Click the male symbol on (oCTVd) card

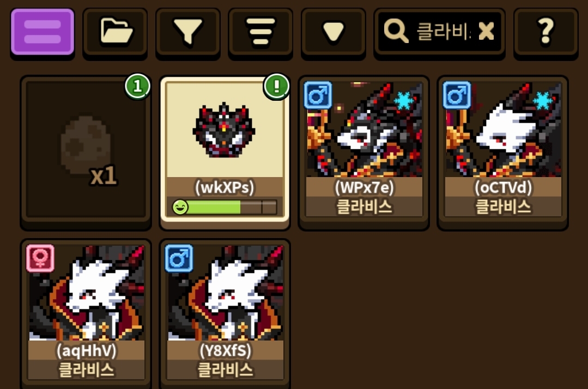point(457,95)
